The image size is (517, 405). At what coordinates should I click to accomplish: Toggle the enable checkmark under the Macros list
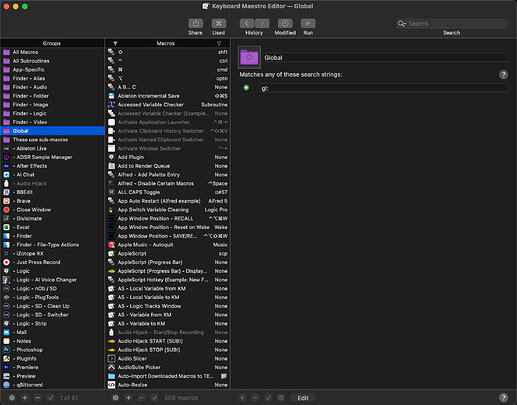pyautogui.click(x=154, y=398)
